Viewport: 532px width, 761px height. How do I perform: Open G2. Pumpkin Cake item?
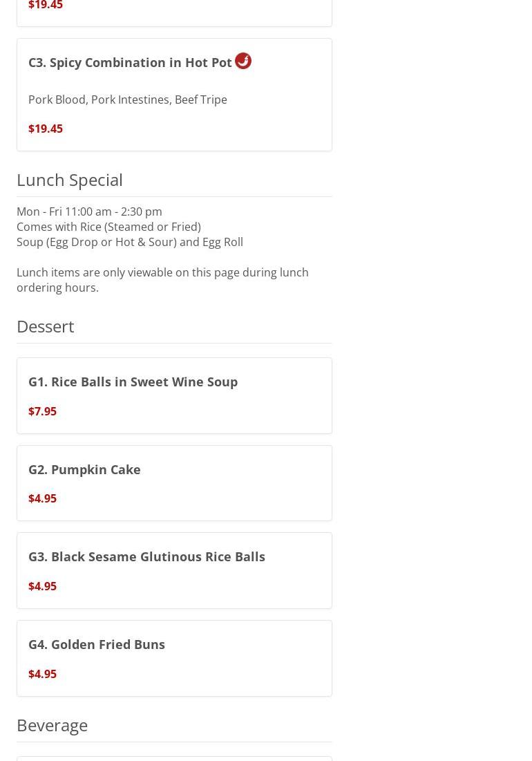pos(84,469)
